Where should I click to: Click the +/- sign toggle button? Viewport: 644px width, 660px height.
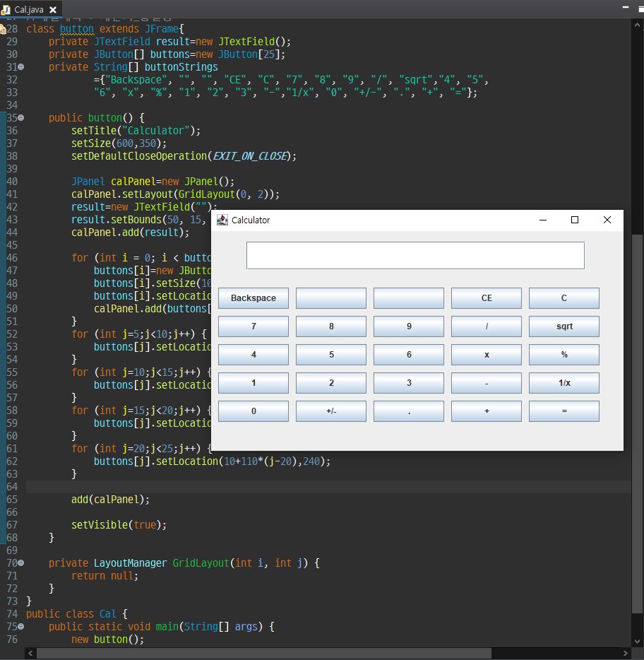click(x=331, y=411)
